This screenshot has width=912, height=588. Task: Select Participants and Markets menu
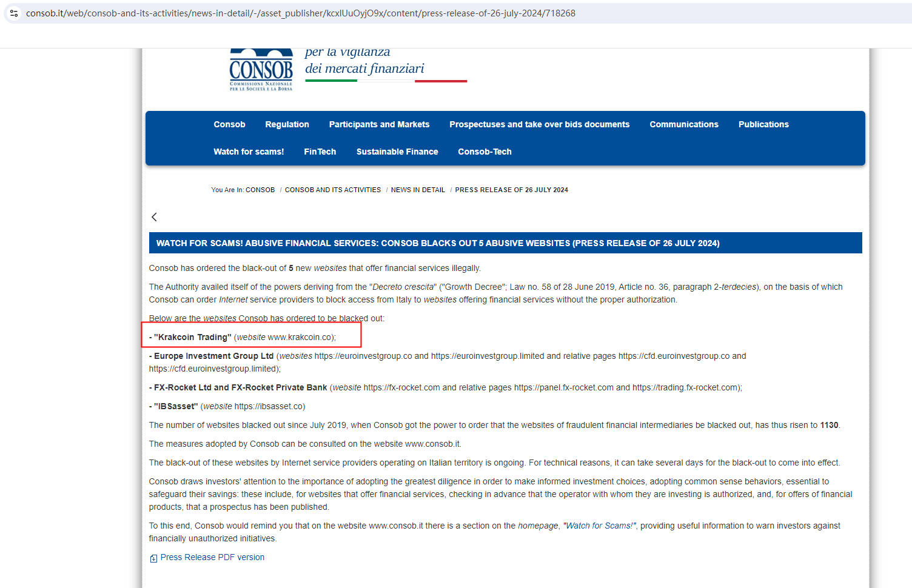click(379, 124)
